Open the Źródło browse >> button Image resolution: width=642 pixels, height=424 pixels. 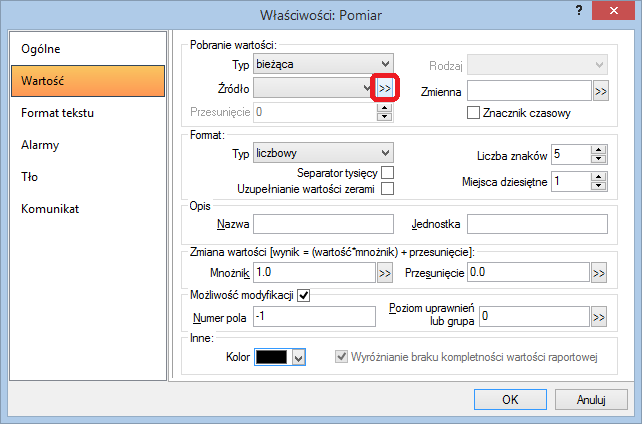(x=384, y=88)
